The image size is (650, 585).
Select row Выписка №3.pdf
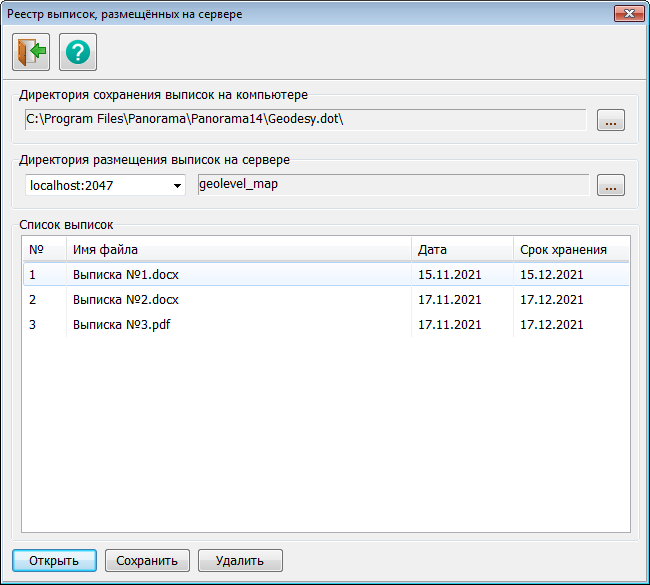pyautogui.click(x=122, y=325)
